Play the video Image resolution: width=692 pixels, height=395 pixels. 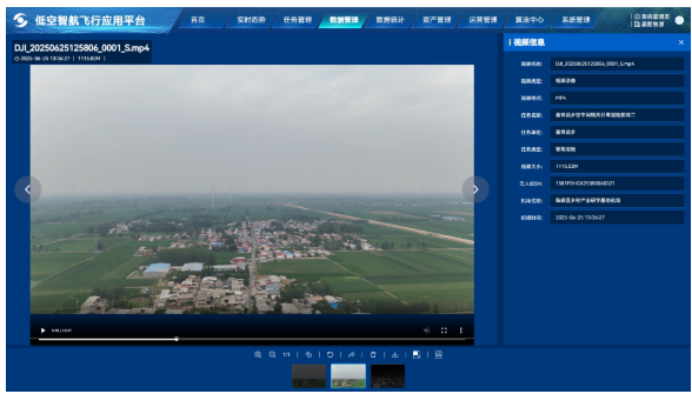43,330
